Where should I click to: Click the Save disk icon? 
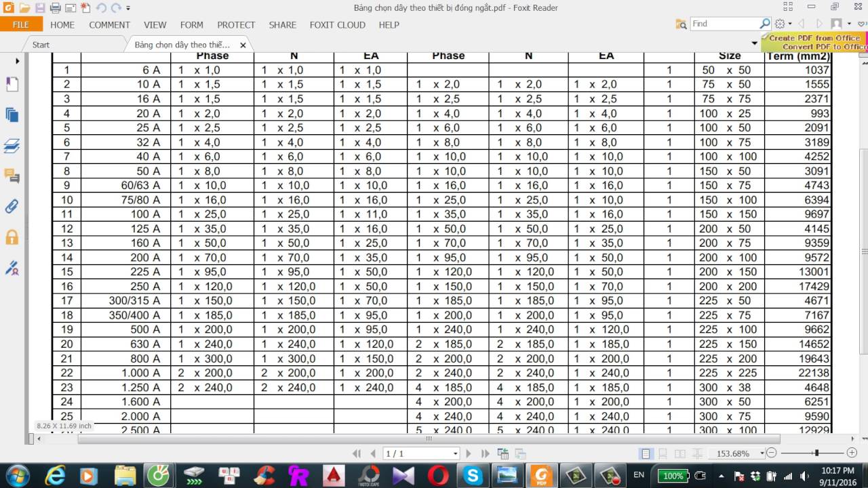pos(39,8)
